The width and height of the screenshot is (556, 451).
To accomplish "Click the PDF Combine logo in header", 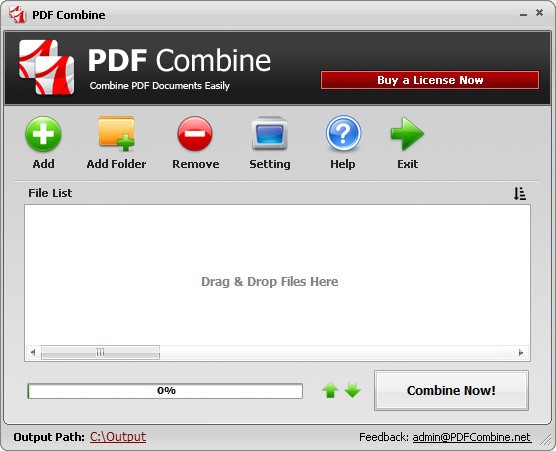I will (x=47, y=67).
